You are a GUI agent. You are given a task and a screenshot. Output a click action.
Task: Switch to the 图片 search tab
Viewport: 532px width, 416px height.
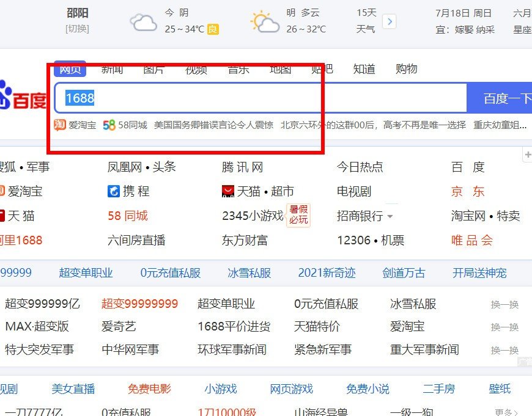tap(153, 69)
